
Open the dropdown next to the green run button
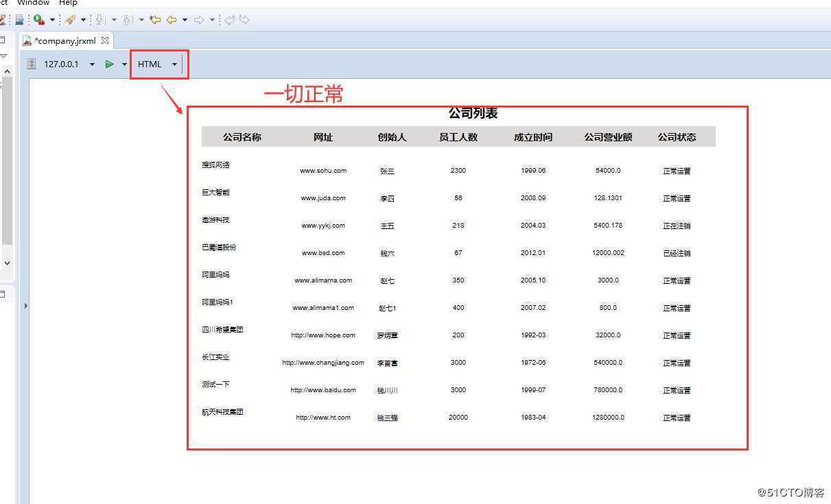124,64
